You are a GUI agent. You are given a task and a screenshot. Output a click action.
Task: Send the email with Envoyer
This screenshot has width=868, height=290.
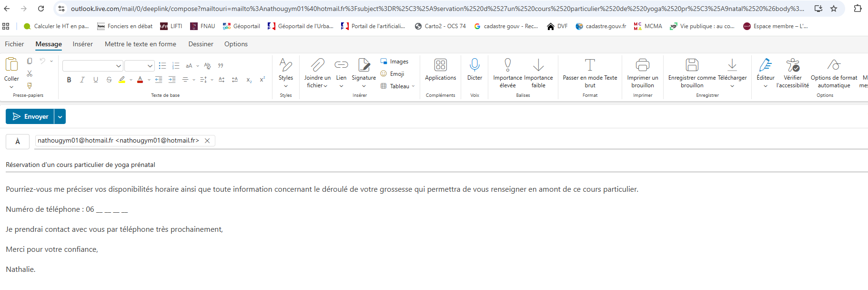(x=30, y=116)
